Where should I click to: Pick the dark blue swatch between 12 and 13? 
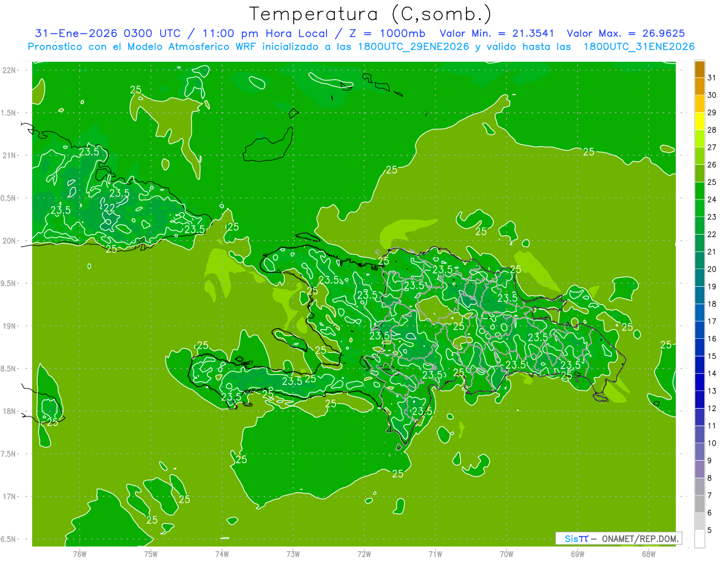[699, 400]
